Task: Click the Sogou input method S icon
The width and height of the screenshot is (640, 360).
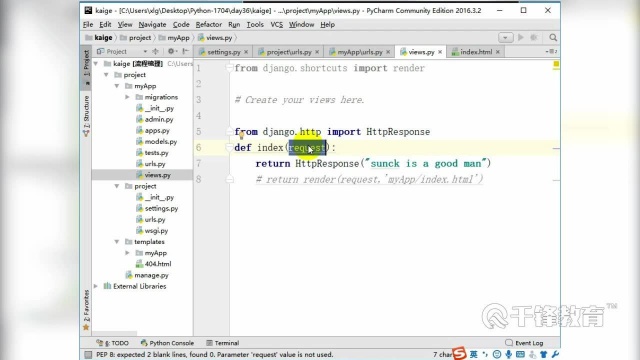Action: point(460,353)
